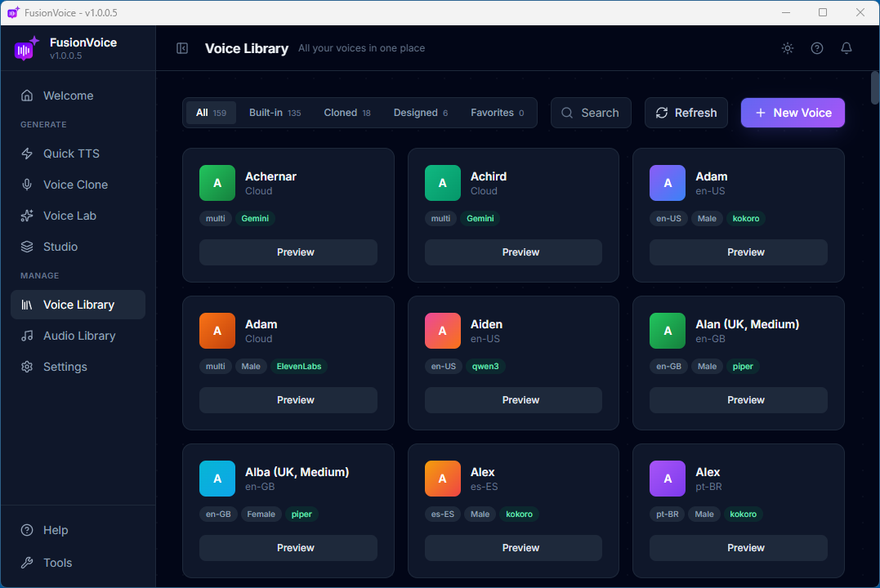
Task: Minimize the FusionVoice window
Action: click(786, 12)
